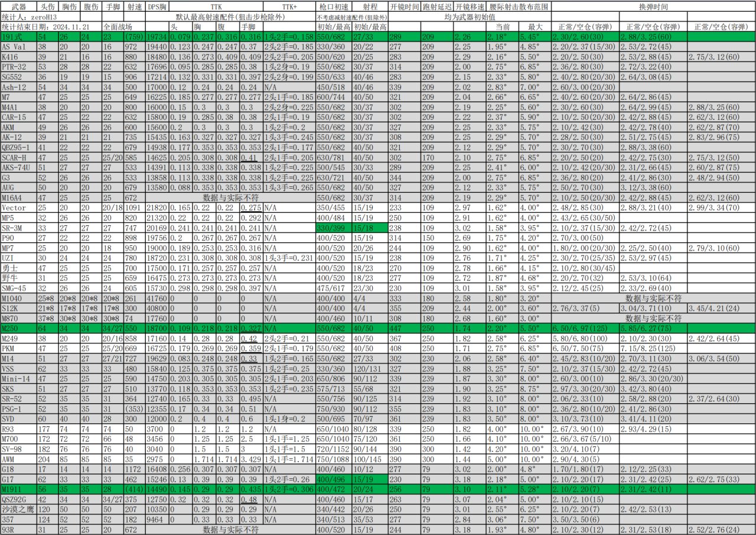Click the AKM weapon cell
The height and width of the screenshot is (535, 756).
[x=18, y=127]
